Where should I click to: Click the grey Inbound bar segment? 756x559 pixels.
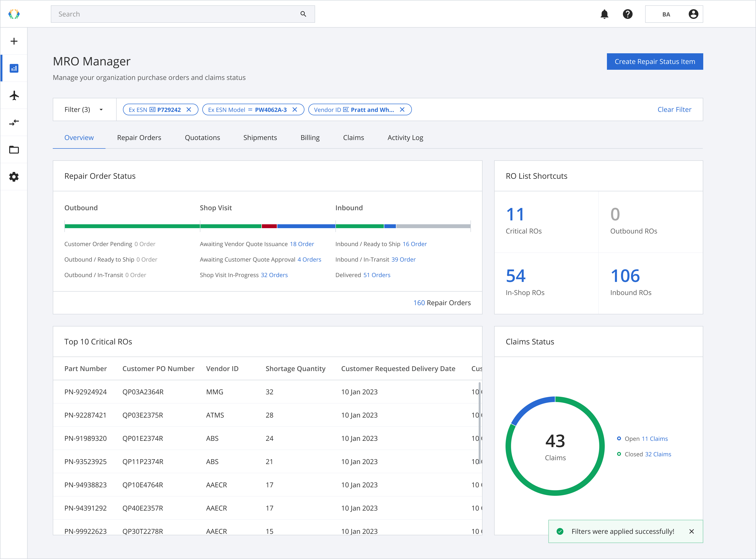[x=433, y=226]
